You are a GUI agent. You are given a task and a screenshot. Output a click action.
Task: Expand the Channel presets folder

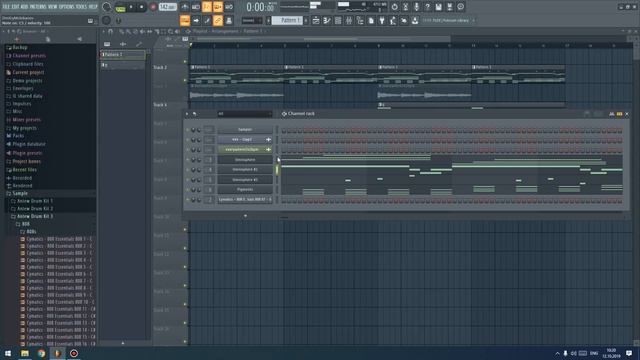click(29, 56)
